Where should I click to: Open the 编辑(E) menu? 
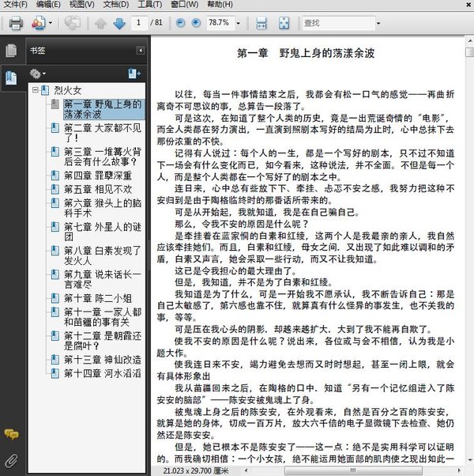(48, 5)
